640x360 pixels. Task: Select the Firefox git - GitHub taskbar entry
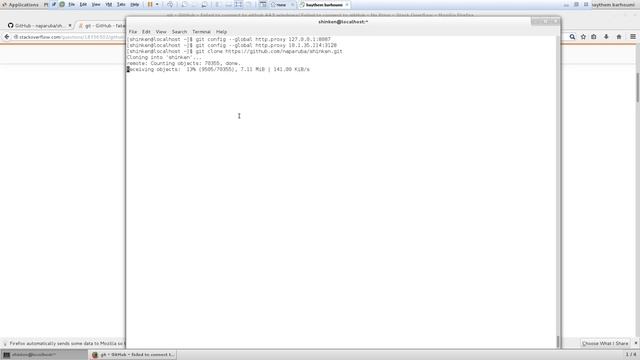click(x=133, y=355)
